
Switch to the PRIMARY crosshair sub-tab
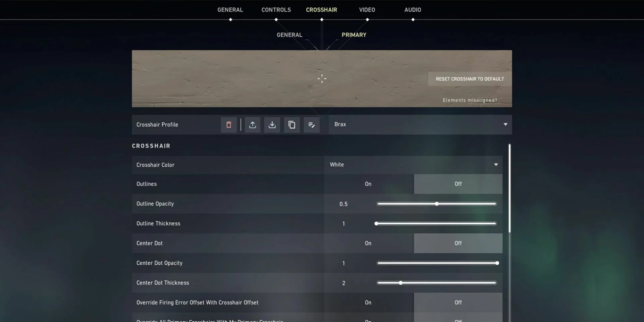(x=354, y=35)
